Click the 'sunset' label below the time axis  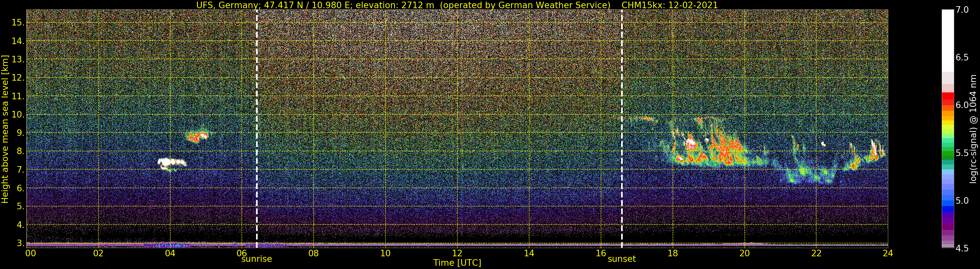click(x=621, y=259)
